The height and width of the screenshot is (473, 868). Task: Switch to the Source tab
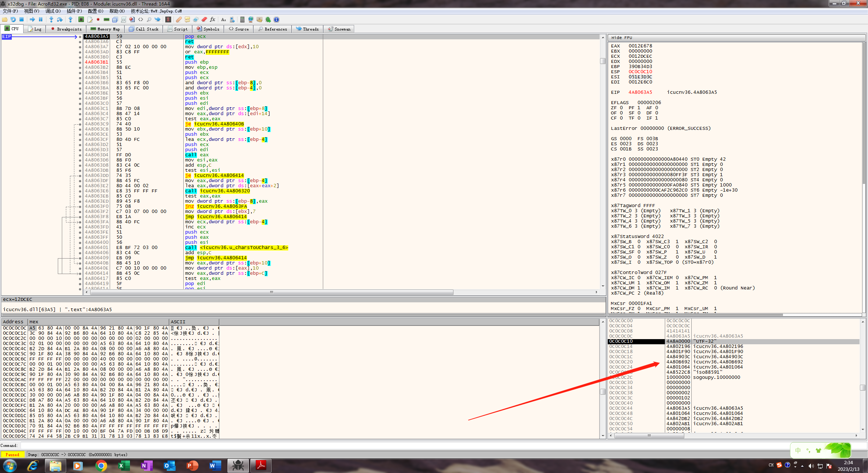[239, 29]
